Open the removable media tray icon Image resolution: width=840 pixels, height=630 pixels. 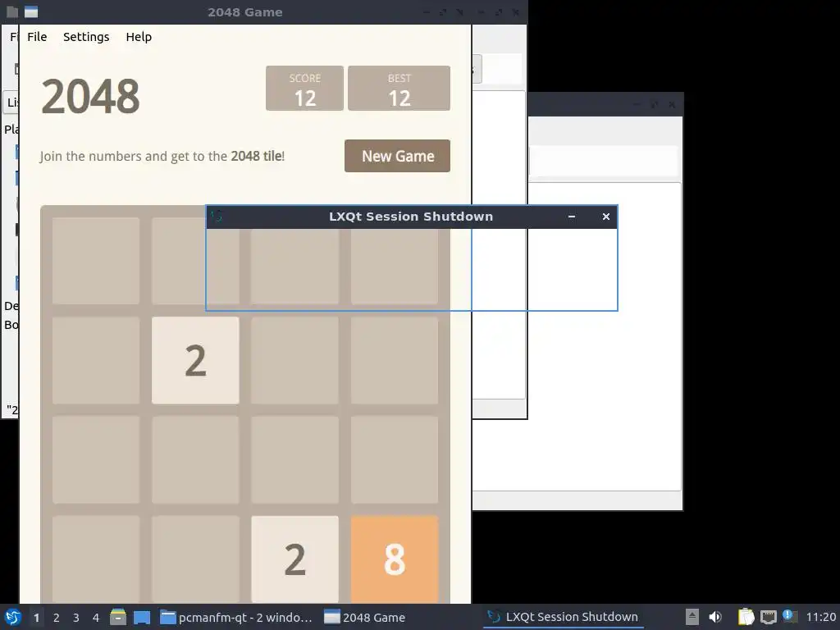tap(692, 617)
